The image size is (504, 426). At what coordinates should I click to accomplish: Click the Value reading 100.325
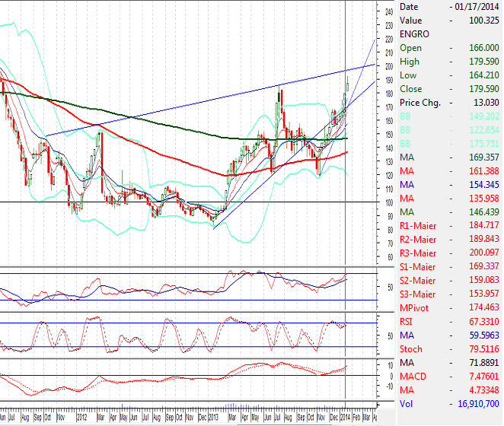coord(483,21)
